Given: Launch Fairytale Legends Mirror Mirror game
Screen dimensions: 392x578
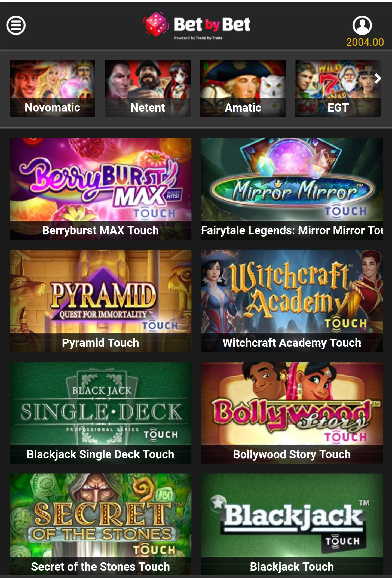Looking at the screenshot, I should coord(292,189).
